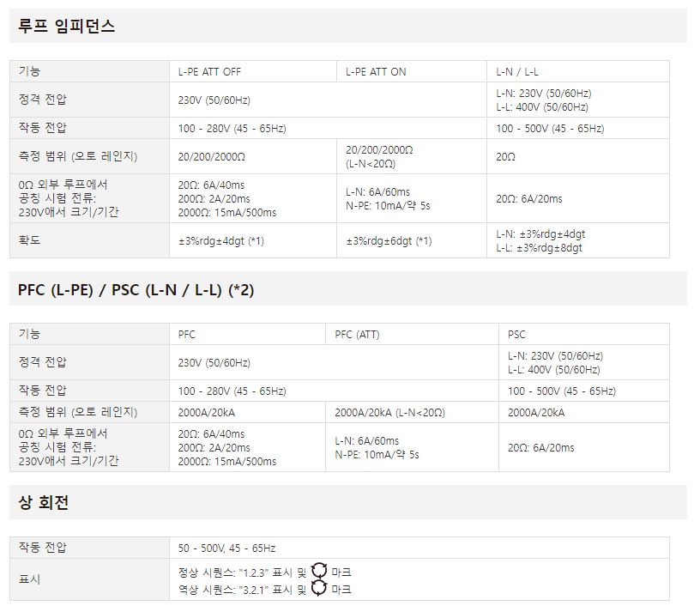Click the ±3%rdg±6dgt (*1) accuracy cell

tap(389, 241)
